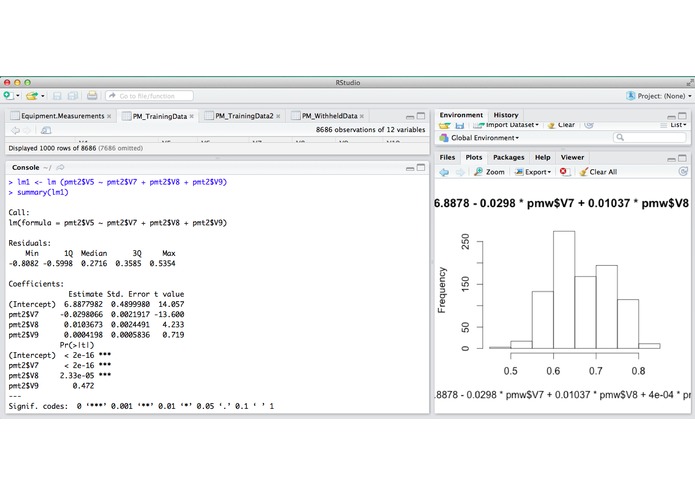Open the Import Dataset dropdown
Image resolution: width=695 pixels, height=494 pixels.
pos(506,125)
